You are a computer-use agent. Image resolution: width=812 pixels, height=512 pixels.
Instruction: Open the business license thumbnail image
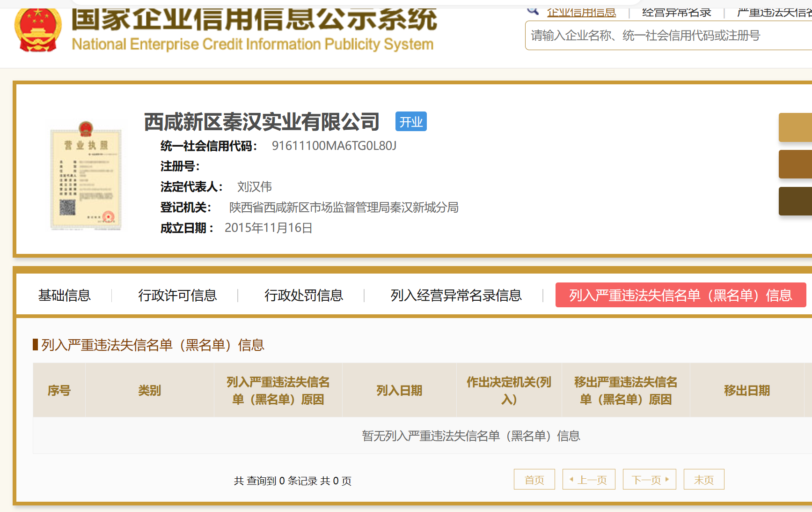(86, 176)
